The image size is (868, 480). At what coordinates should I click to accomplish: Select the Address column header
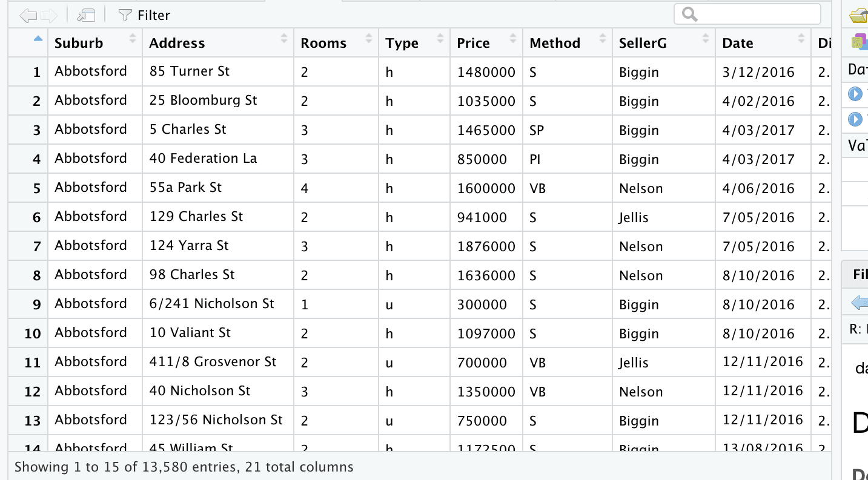click(218, 42)
